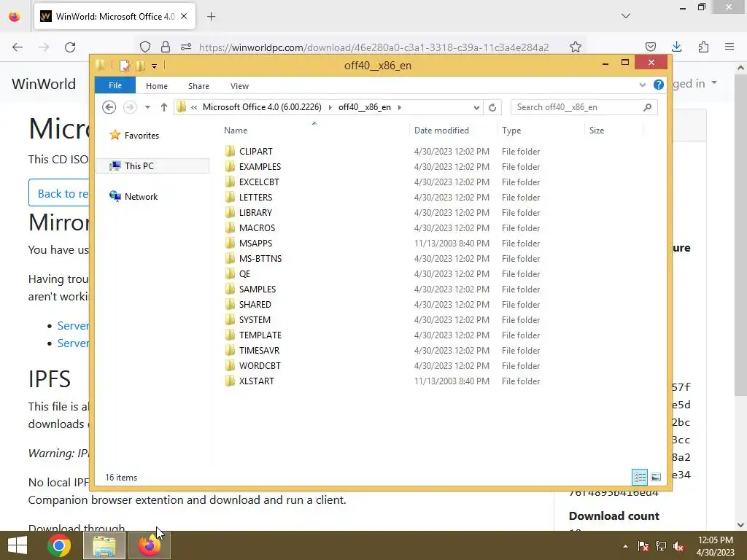
Task: Save page to Pocket icon
Action: point(650,47)
